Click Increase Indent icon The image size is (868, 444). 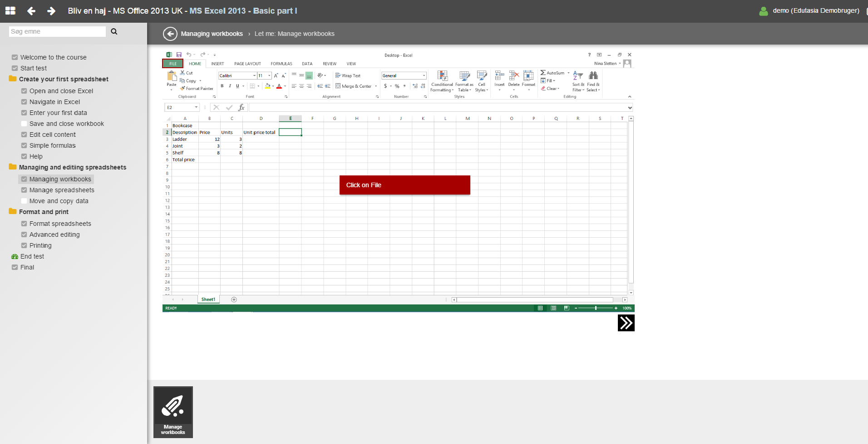click(x=328, y=86)
